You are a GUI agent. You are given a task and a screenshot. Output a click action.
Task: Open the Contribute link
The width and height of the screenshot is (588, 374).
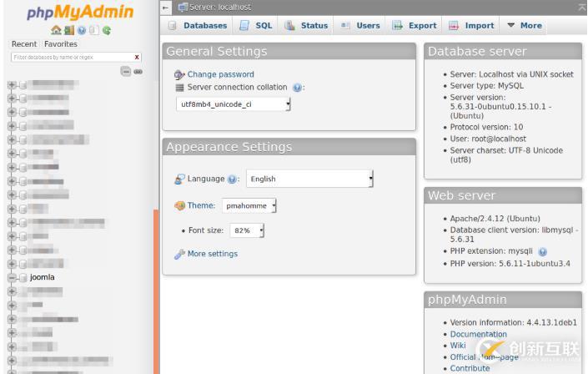470,368
